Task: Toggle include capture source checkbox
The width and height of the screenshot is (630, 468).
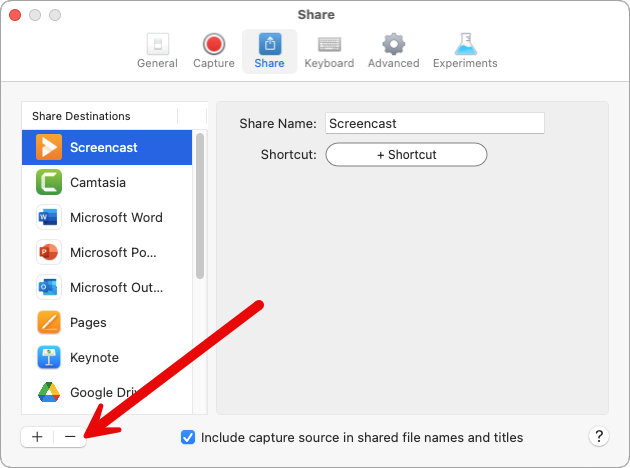Action: (x=188, y=437)
